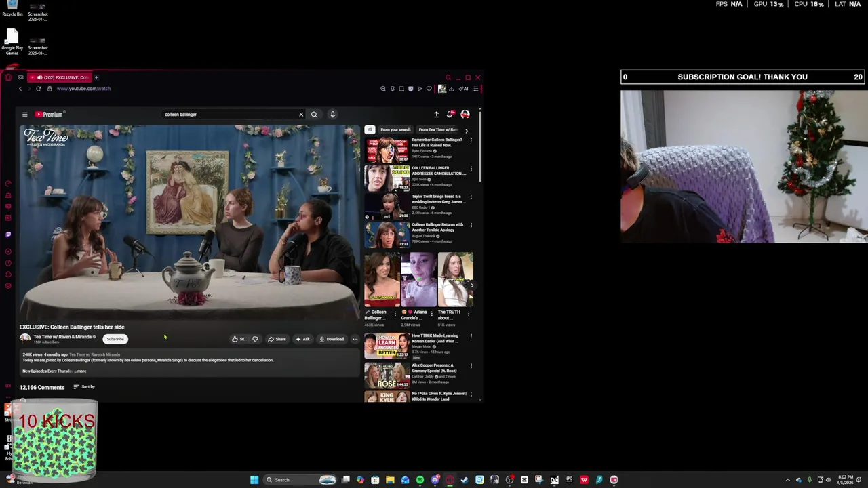Open How TTMIK Made Learning Korean thumbnail

click(x=387, y=346)
